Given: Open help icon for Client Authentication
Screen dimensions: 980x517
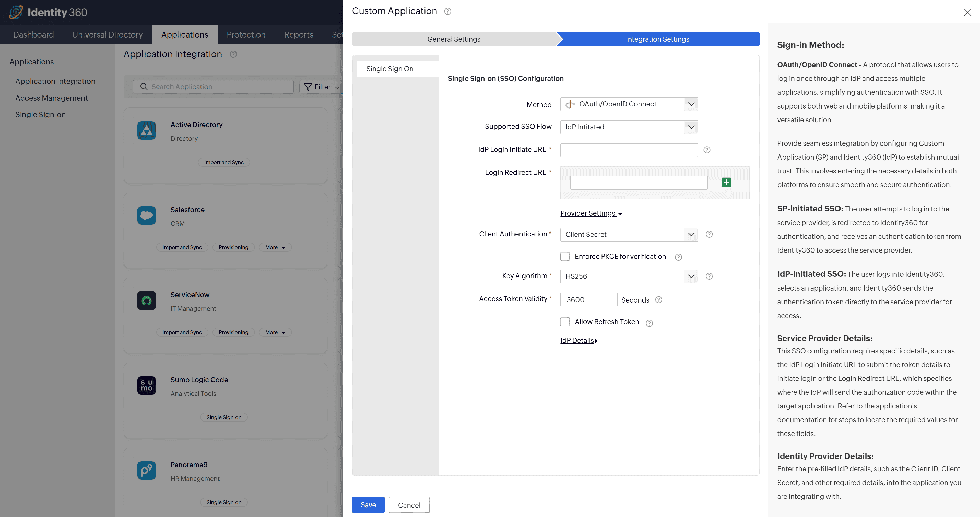Looking at the screenshot, I should [709, 234].
